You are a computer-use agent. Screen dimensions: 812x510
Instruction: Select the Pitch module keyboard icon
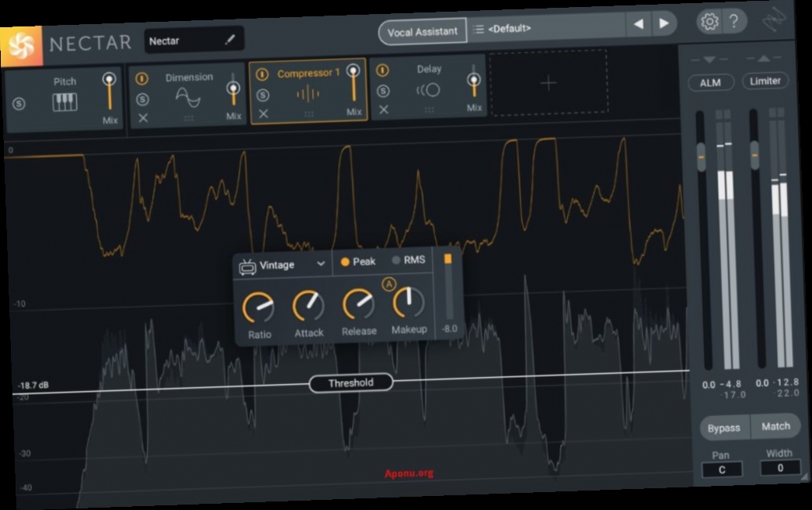[66, 103]
